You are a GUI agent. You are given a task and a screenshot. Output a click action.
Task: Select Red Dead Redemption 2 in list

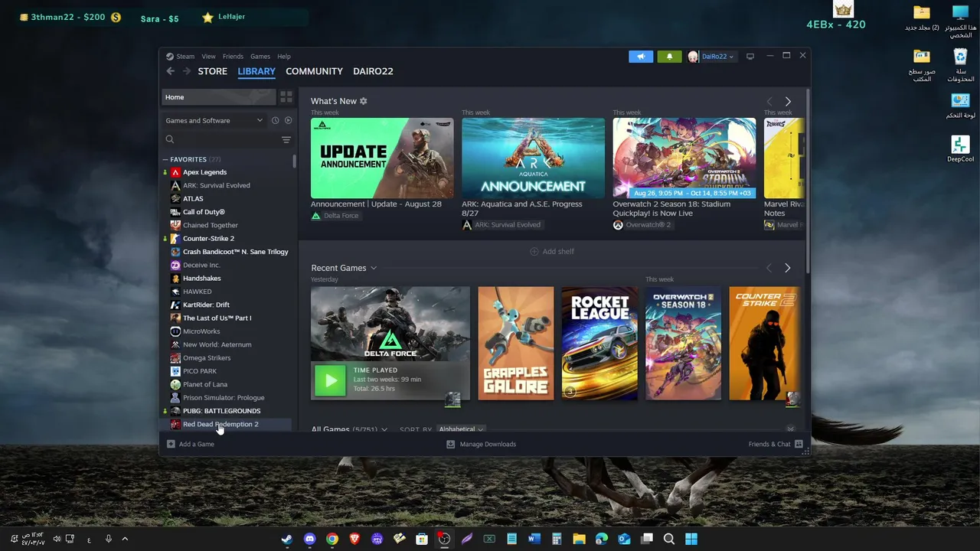click(220, 424)
